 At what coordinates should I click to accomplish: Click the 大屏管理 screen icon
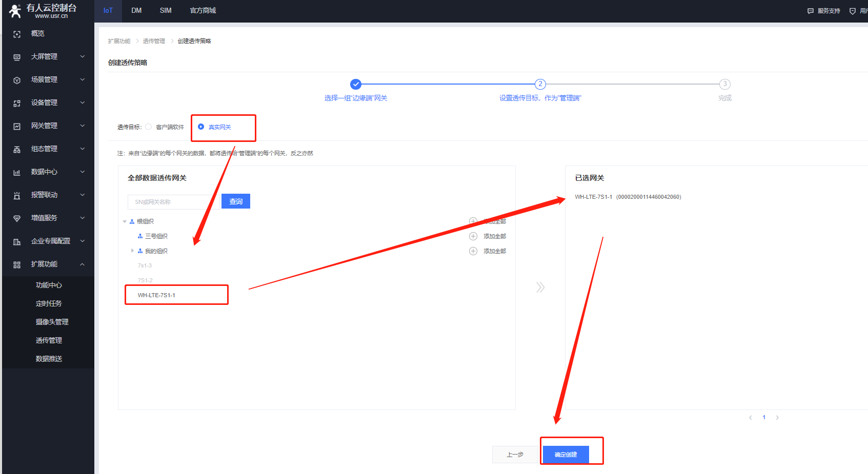tap(17, 57)
